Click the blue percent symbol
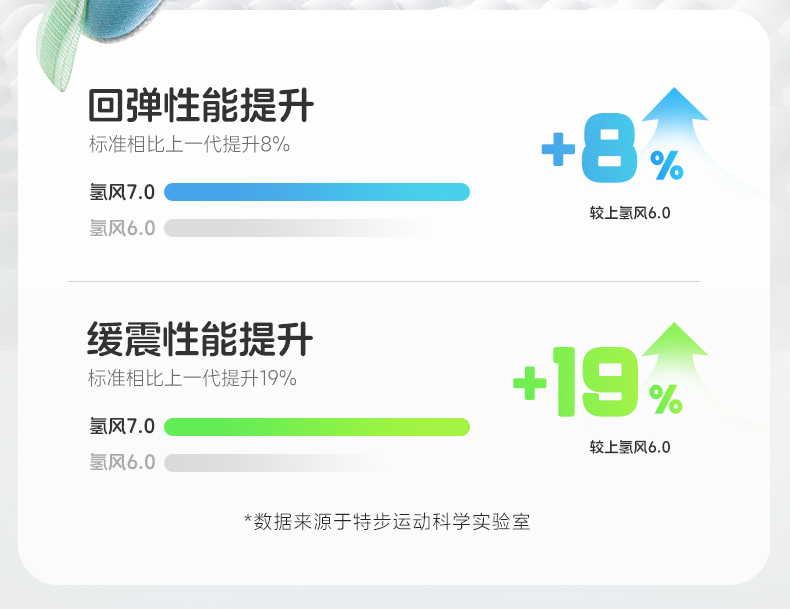The width and height of the screenshot is (790, 609). [x=667, y=165]
